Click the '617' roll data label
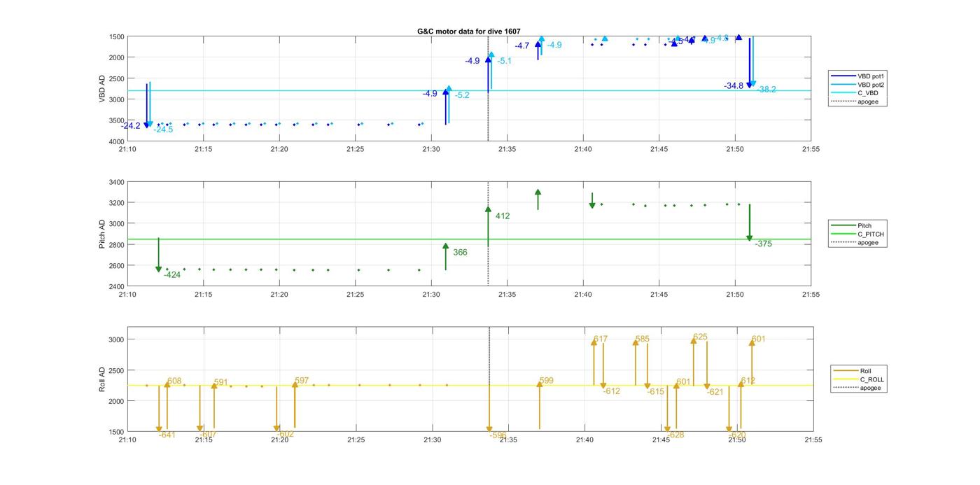980x485 pixels. (601, 339)
